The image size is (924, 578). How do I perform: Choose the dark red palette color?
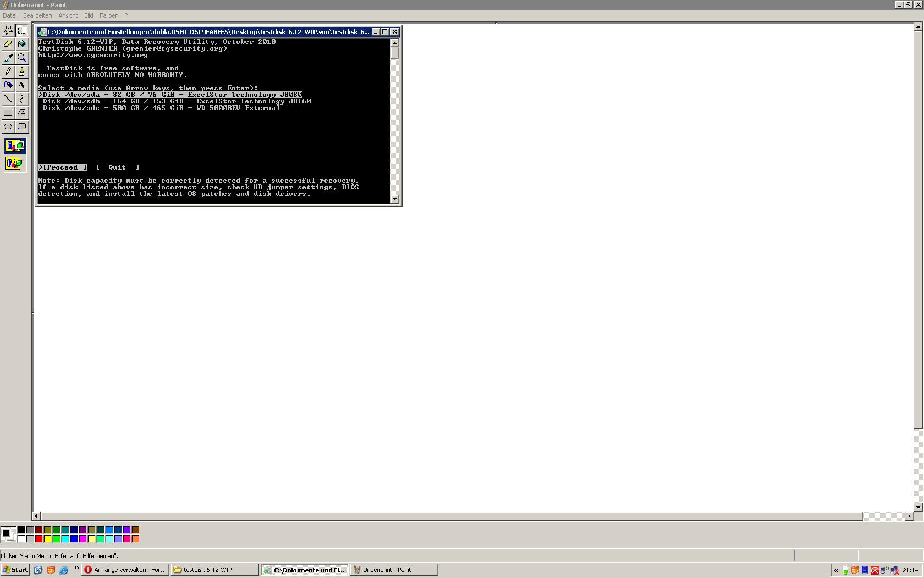pyautogui.click(x=38, y=530)
